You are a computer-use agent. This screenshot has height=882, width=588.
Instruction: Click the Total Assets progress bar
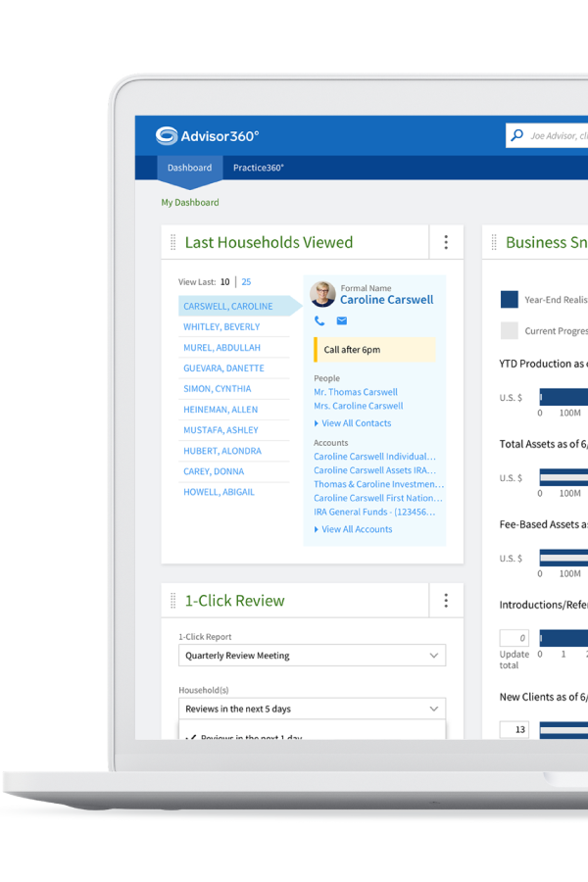[x=563, y=477]
